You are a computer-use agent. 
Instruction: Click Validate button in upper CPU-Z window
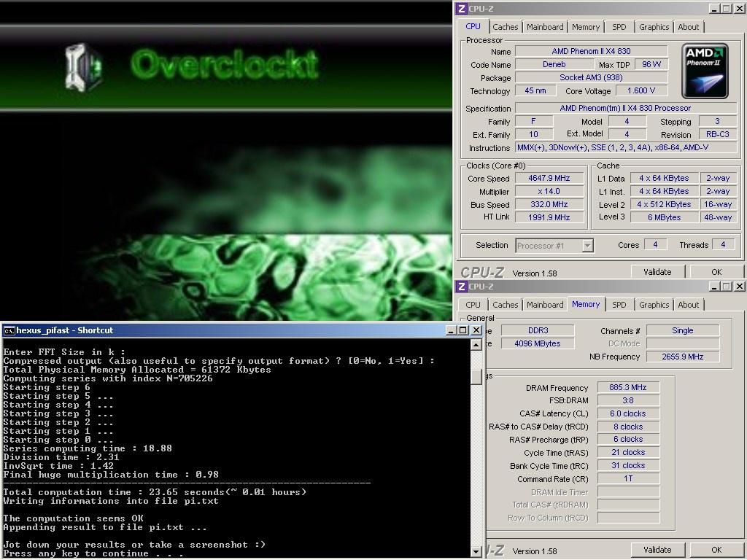click(657, 272)
